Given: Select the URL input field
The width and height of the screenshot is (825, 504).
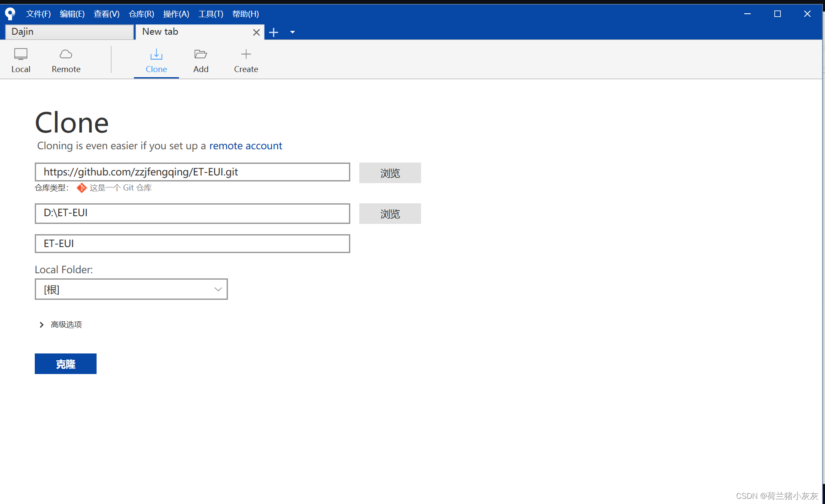Looking at the screenshot, I should click(x=193, y=172).
